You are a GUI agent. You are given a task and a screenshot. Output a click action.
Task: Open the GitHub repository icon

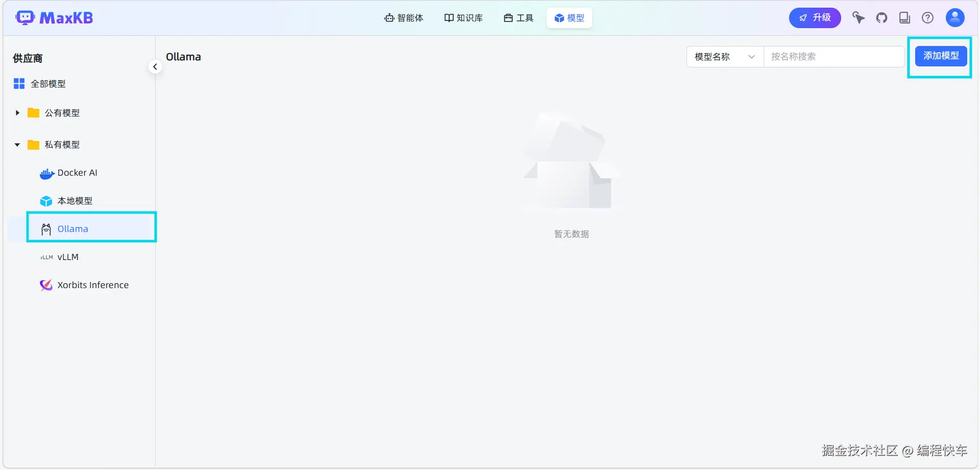[881, 18]
